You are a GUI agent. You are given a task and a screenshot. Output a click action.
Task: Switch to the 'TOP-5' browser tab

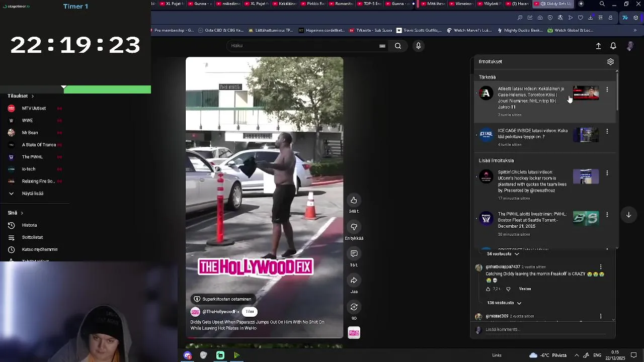368,4
